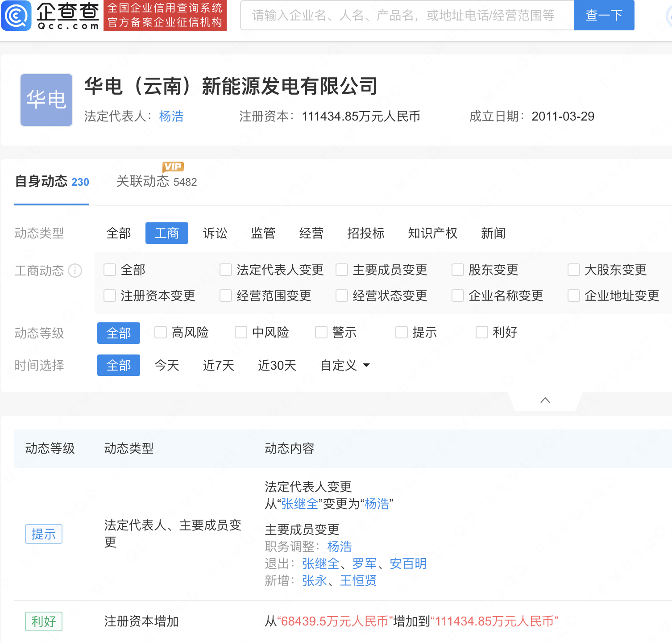This screenshot has width=672, height=642.
Task: Check the 企业名称变更 checkbox
Action: click(458, 296)
